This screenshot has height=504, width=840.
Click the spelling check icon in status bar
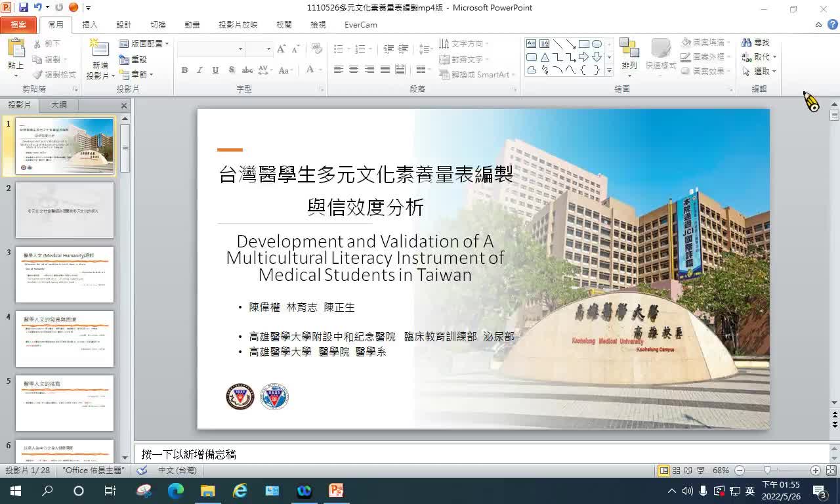(x=142, y=471)
